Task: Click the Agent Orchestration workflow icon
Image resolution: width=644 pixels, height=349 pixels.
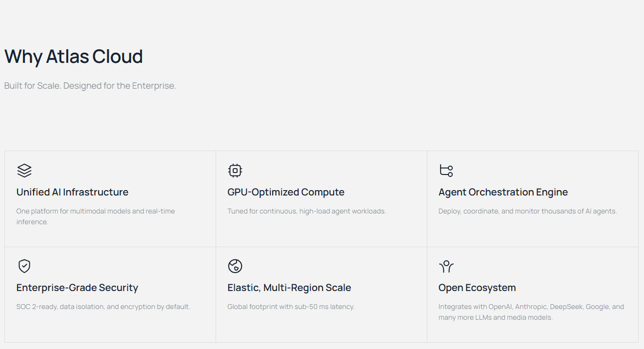Action: 446,170
